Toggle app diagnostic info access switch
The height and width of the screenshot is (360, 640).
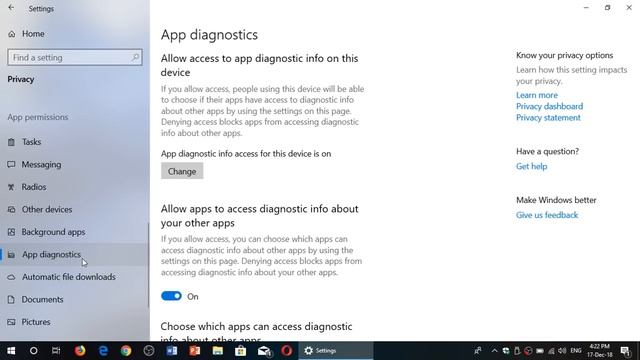171,296
